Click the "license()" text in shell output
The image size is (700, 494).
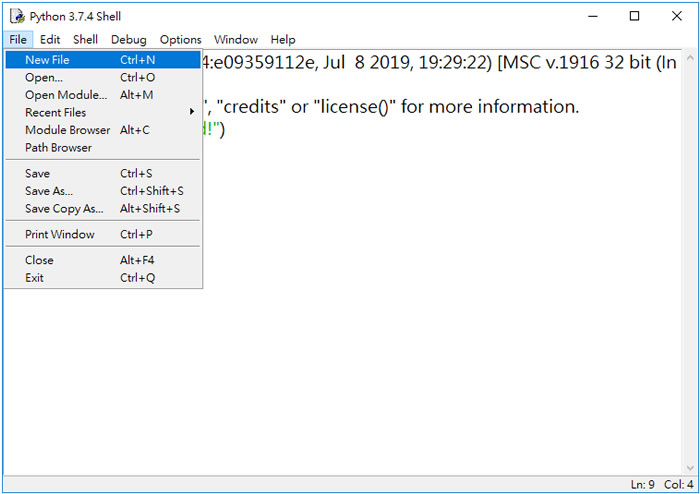pyautogui.click(x=355, y=107)
